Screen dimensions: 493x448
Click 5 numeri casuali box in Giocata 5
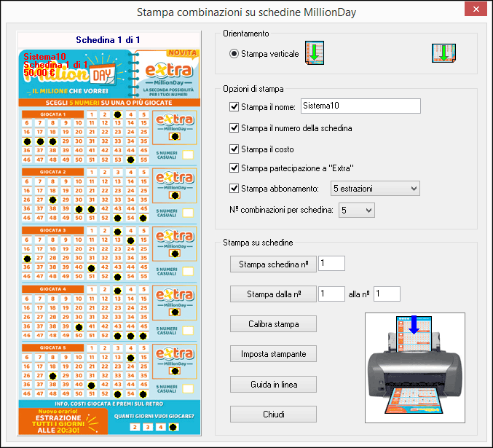188,388
